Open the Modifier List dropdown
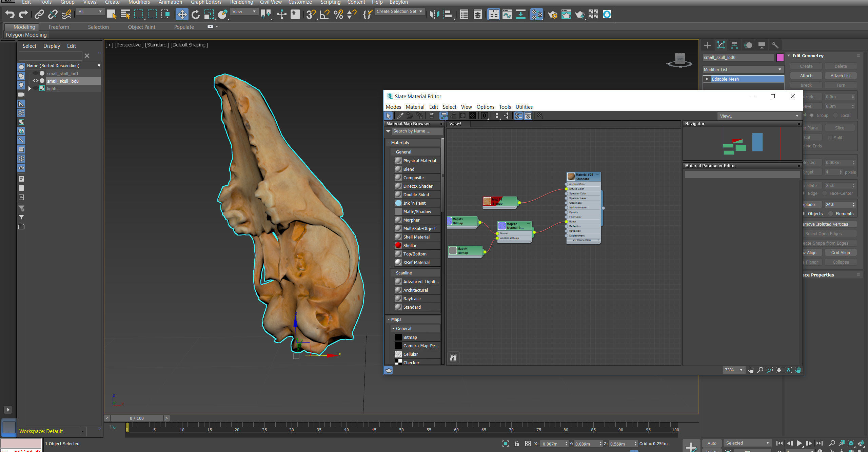This screenshot has height=452, width=868. tap(743, 69)
